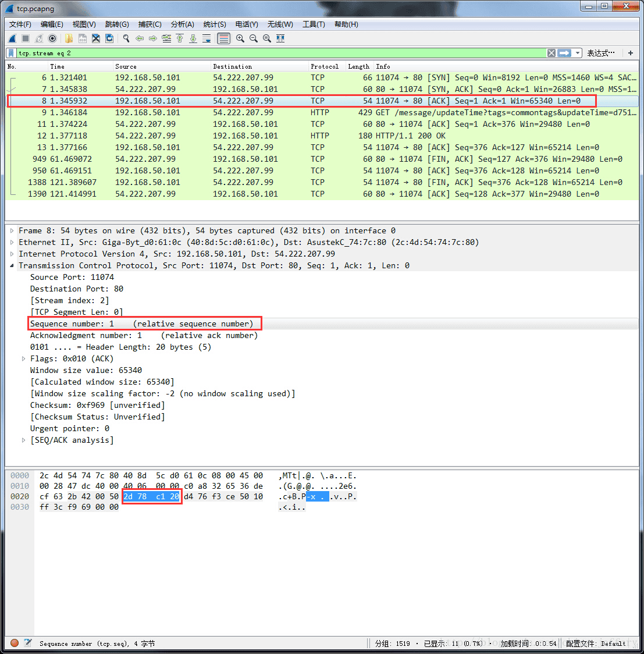Open the 分析(A) menu

click(182, 24)
